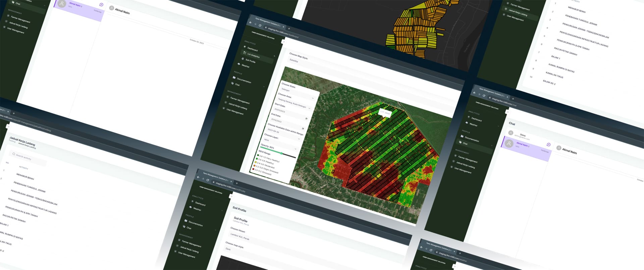The height and width of the screenshot is (270, 644).
Task: Open Soil Profile in dashboard window sidebar
Action: pos(250,61)
